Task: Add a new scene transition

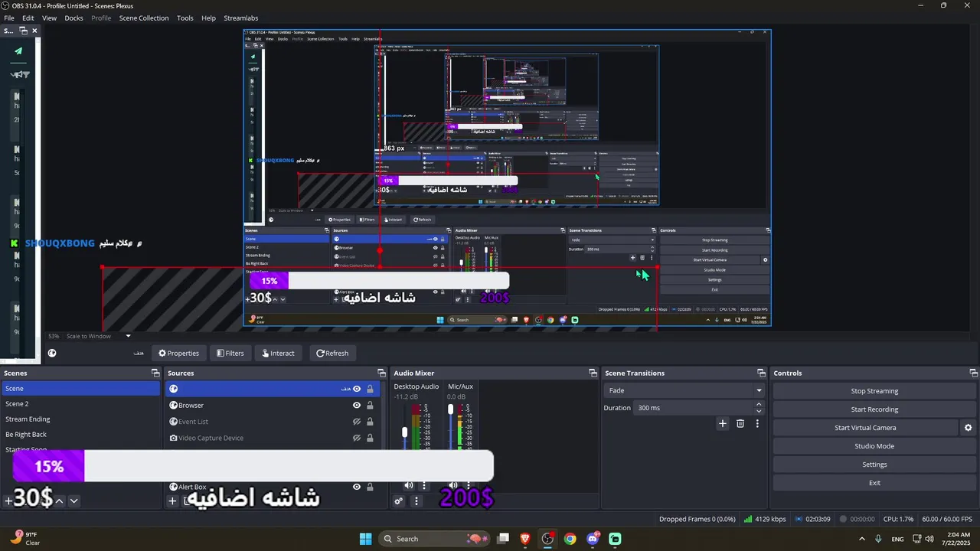Action: coord(722,424)
